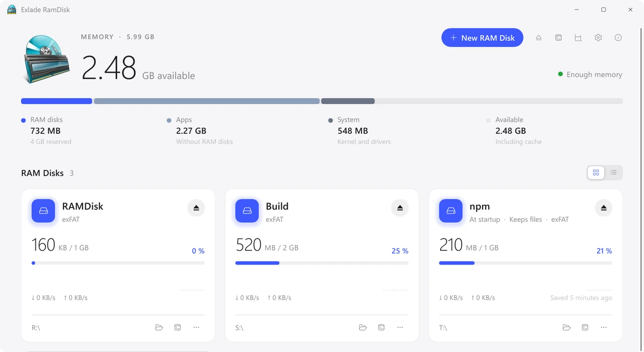
Task: Click the Enough memory status indicator
Action: (590, 75)
